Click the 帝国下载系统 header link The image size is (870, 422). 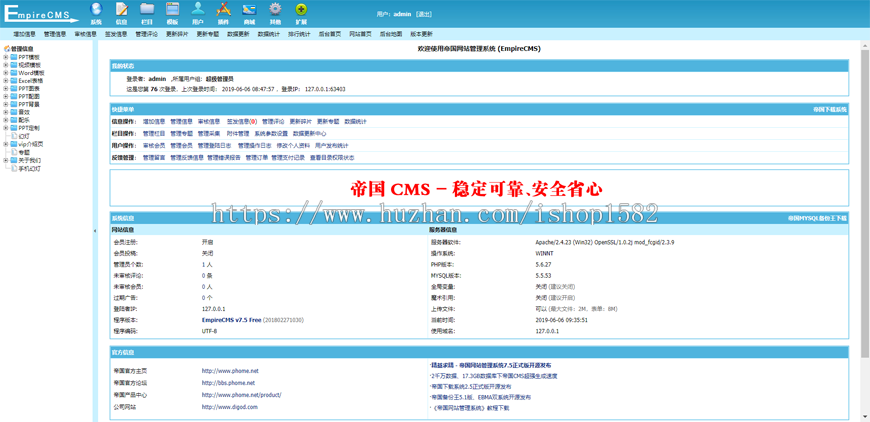[x=830, y=110]
